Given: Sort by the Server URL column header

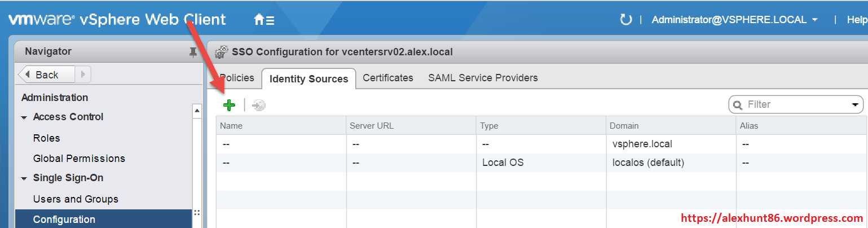Looking at the screenshot, I should click(411, 126).
